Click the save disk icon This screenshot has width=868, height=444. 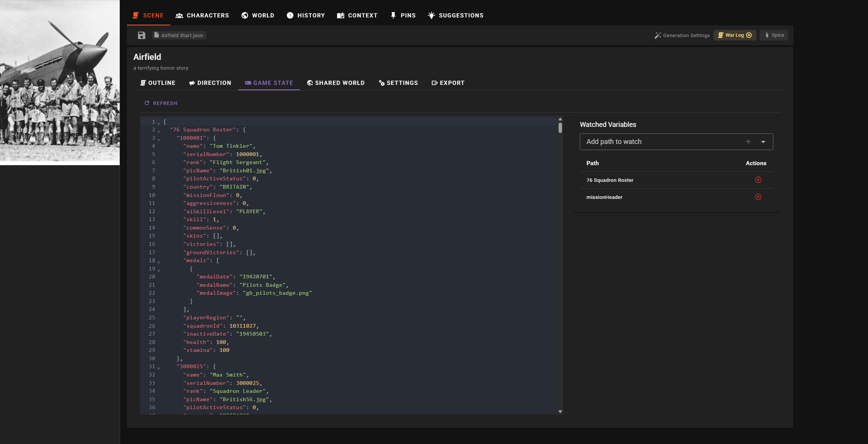pyautogui.click(x=141, y=35)
